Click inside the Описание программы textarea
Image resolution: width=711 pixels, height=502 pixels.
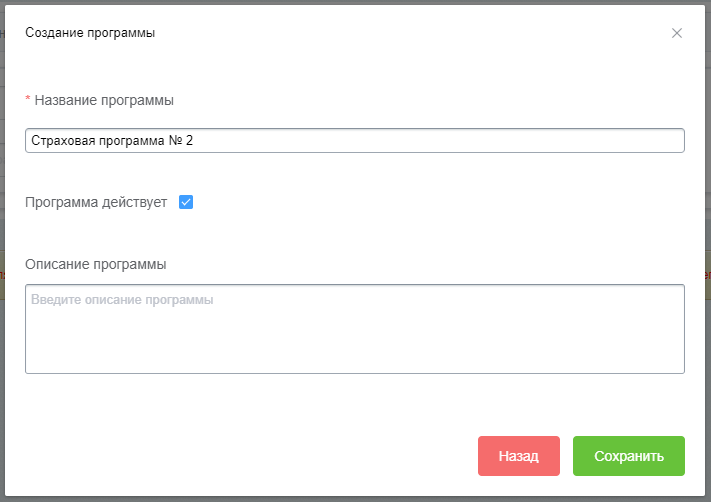pyautogui.click(x=355, y=329)
